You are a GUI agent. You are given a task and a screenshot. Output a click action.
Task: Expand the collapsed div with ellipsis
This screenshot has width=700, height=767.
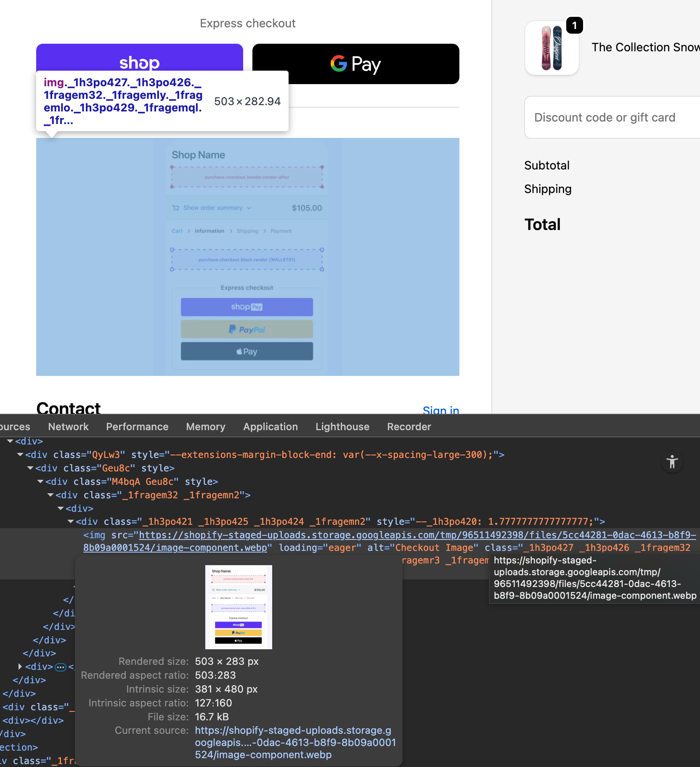[x=20, y=666]
